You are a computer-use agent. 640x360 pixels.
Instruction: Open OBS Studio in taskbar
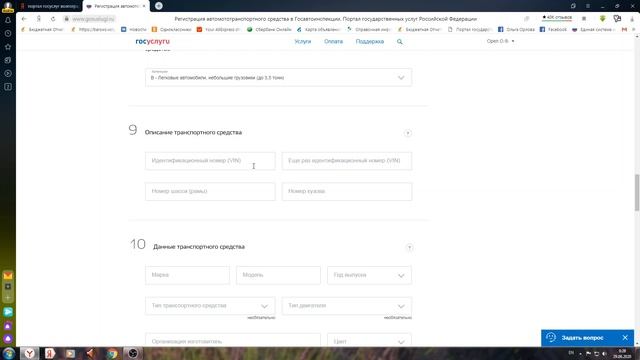[133, 353]
